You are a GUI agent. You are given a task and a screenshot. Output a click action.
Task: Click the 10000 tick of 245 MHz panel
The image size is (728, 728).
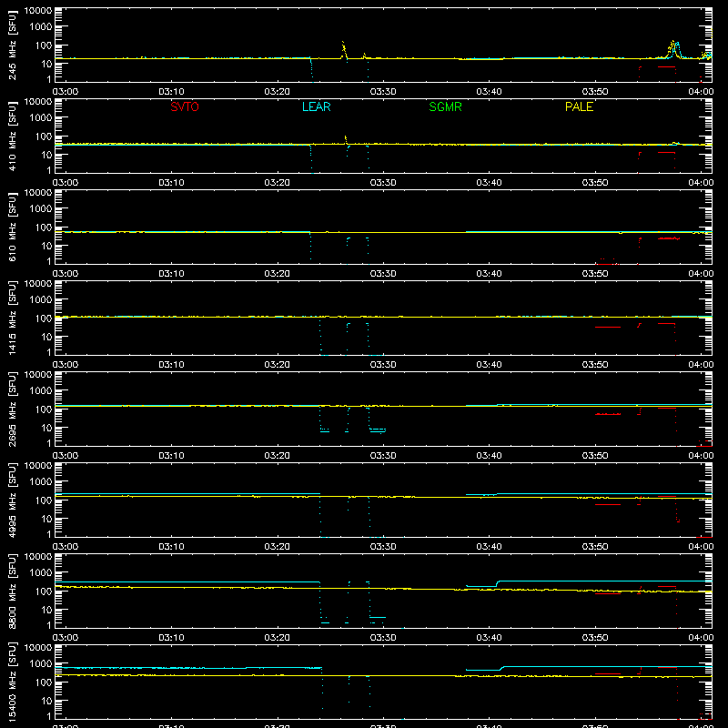[38, 11]
